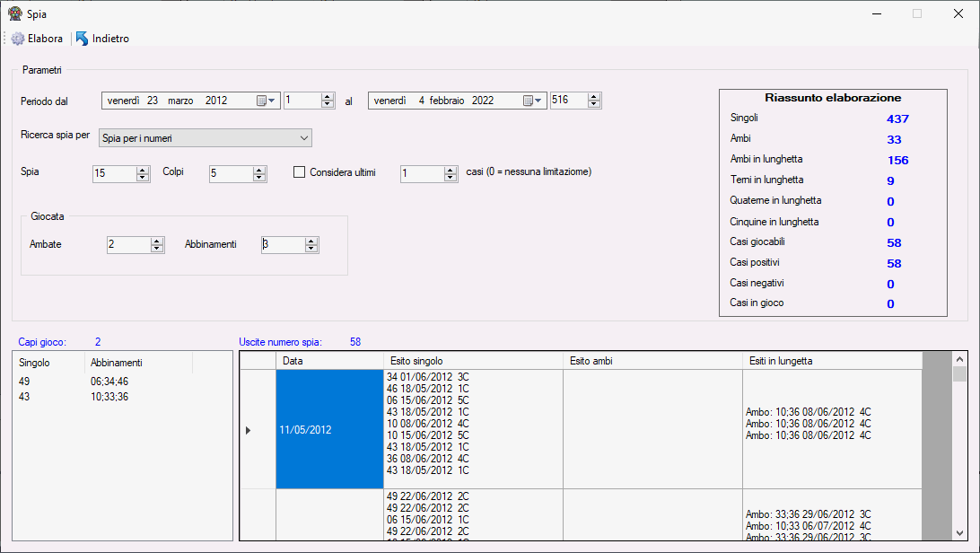Increase the Ambate stepper
This screenshot has height=553, width=980.
(157, 241)
